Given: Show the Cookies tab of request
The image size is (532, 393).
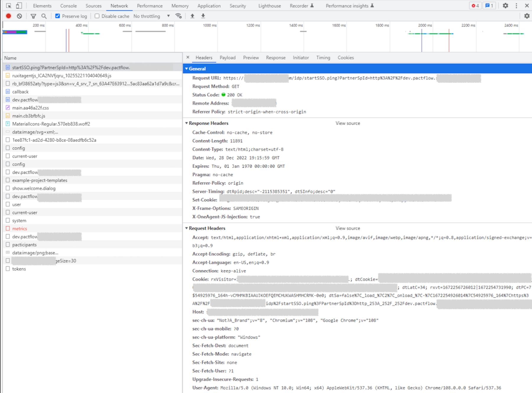Looking at the screenshot, I should click(x=346, y=58).
